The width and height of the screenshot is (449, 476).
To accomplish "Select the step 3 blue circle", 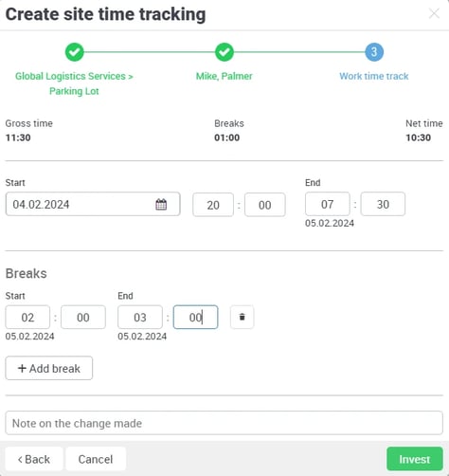I will point(374,52).
